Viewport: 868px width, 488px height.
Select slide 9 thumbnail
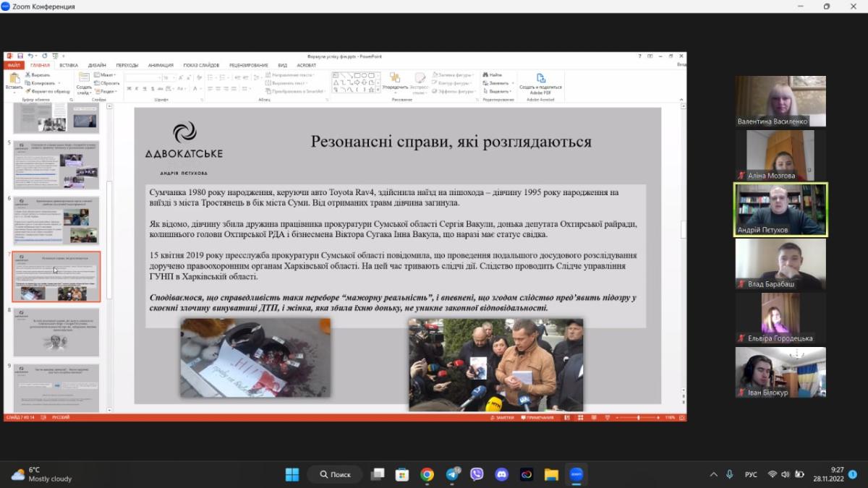coord(56,387)
